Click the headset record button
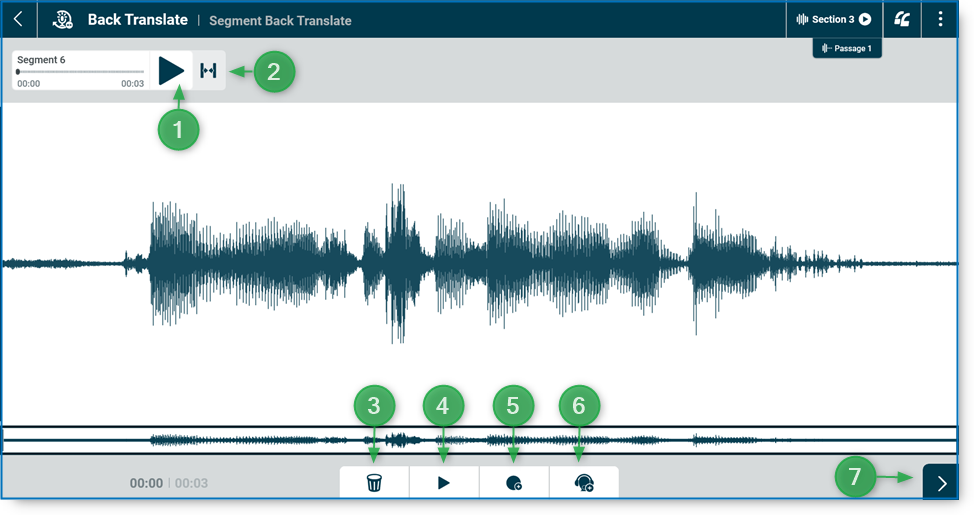The height and width of the screenshot is (515, 974). pyautogui.click(x=584, y=483)
